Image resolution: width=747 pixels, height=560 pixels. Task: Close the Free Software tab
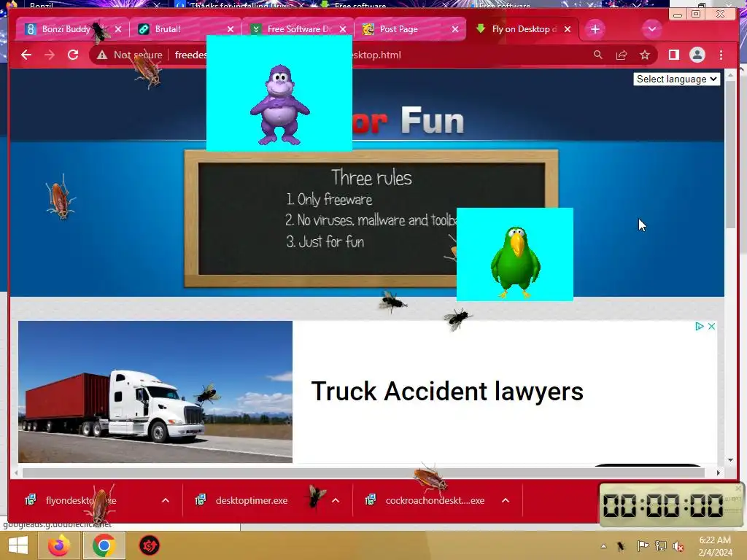[x=343, y=29]
